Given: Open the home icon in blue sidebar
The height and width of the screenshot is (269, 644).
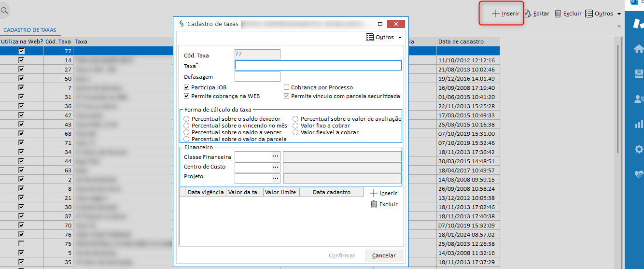Looking at the screenshot, I should (638, 49).
